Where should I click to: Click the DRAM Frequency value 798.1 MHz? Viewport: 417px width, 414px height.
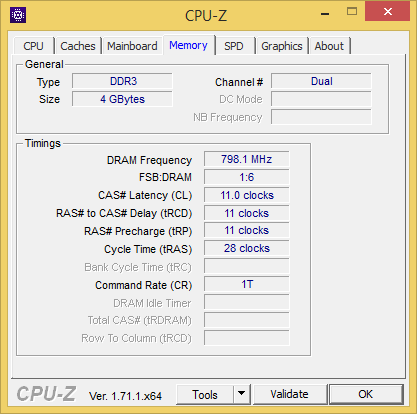point(247,159)
